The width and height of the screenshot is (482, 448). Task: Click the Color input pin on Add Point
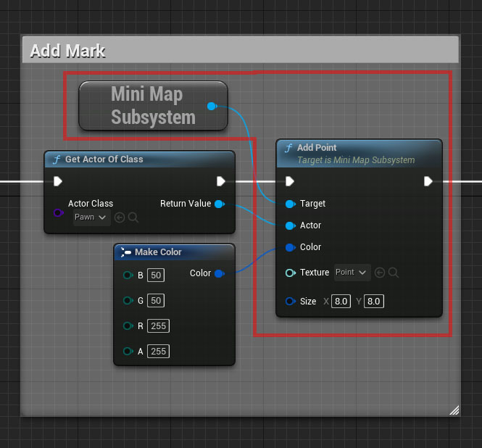tap(290, 247)
